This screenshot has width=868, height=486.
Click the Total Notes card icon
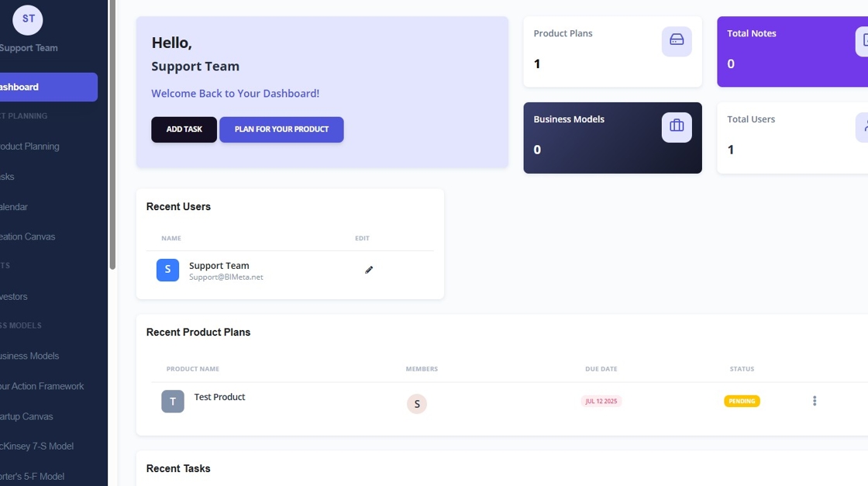coord(862,41)
